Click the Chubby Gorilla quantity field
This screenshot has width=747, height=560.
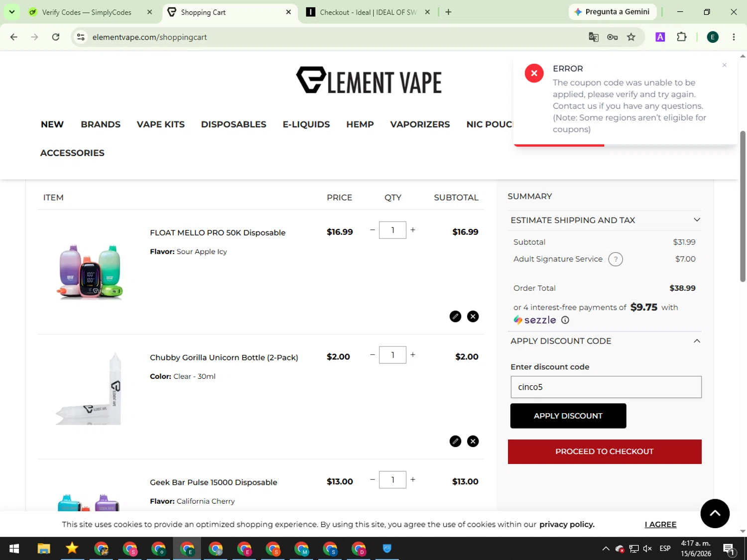[x=392, y=355]
